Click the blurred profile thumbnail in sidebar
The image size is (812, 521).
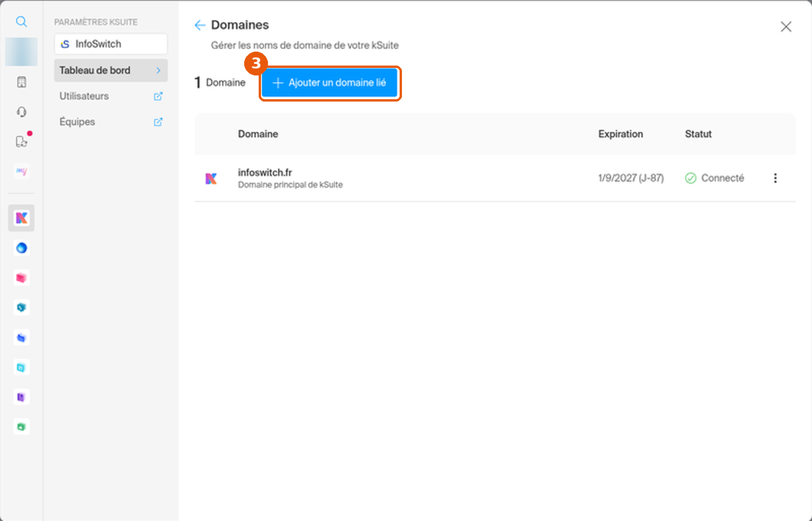(21, 52)
